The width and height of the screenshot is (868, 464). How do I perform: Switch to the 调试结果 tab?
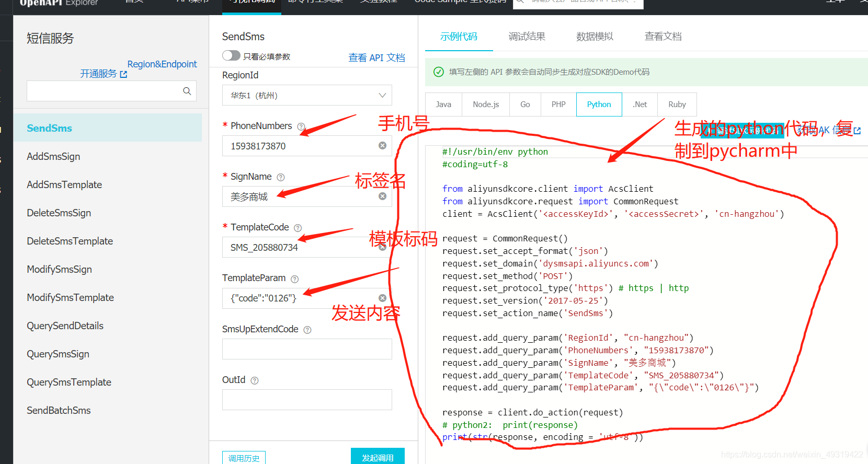coord(527,36)
